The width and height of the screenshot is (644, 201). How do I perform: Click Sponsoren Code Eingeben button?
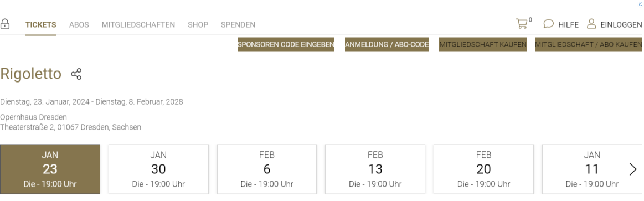coord(286,44)
